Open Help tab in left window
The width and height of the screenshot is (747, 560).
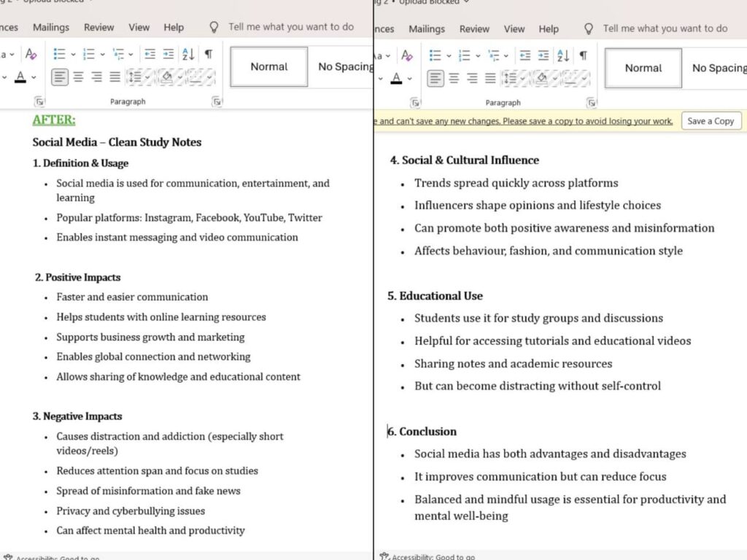(174, 27)
